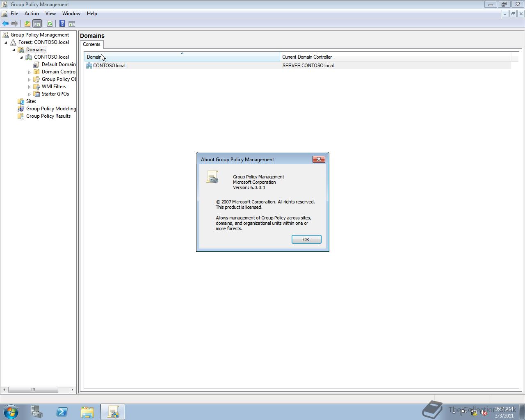
Task: Open the File menu
Action: pos(14,14)
